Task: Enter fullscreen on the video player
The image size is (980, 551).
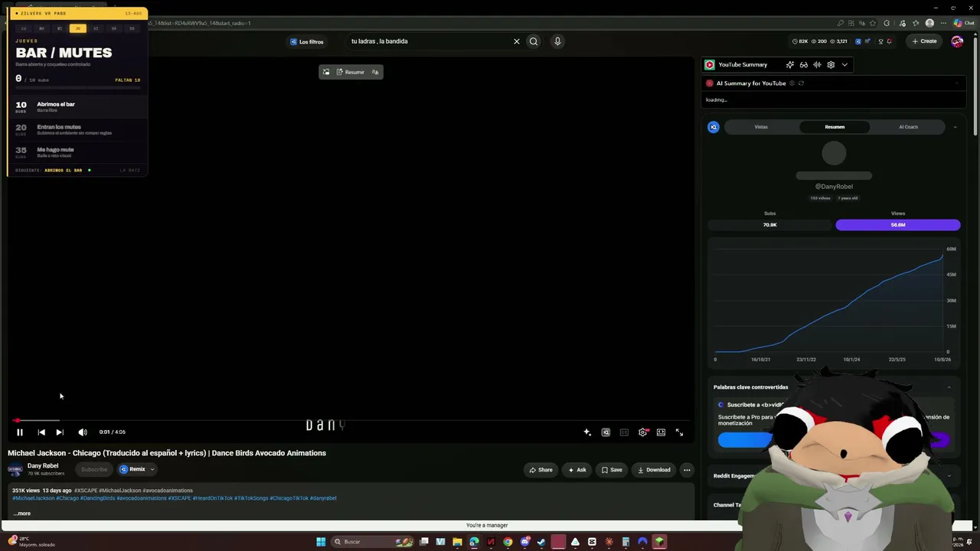Action: tap(679, 432)
